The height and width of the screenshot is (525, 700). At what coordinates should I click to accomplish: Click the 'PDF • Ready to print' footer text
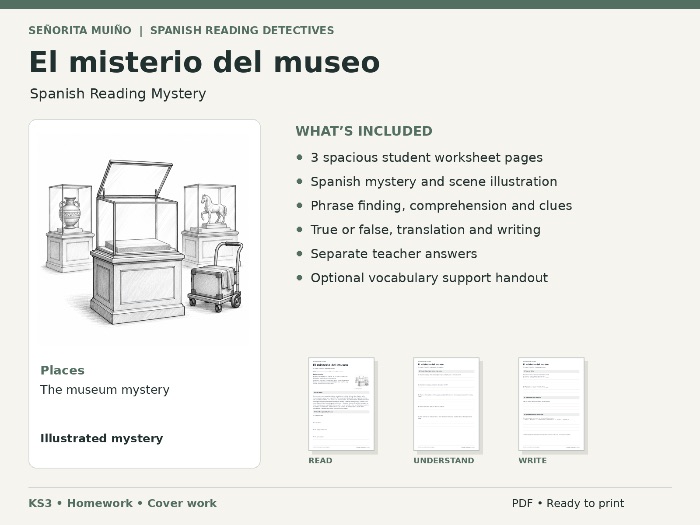click(568, 503)
